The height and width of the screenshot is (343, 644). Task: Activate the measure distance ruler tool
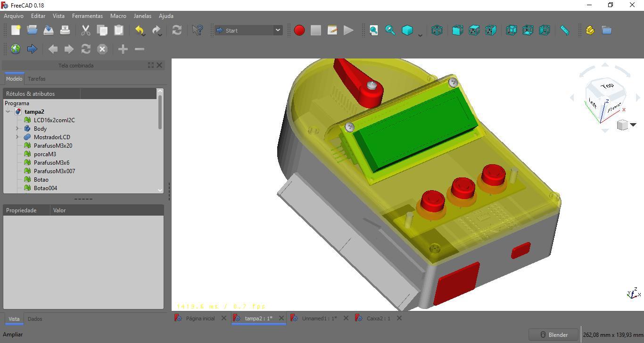[x=565, y=30]
